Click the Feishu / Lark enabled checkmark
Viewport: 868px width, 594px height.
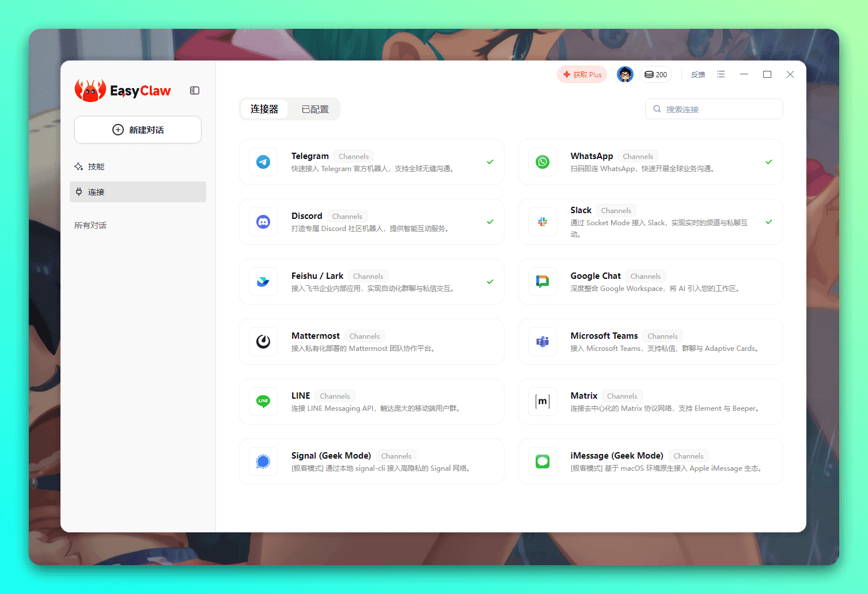[x=490, y=282]
